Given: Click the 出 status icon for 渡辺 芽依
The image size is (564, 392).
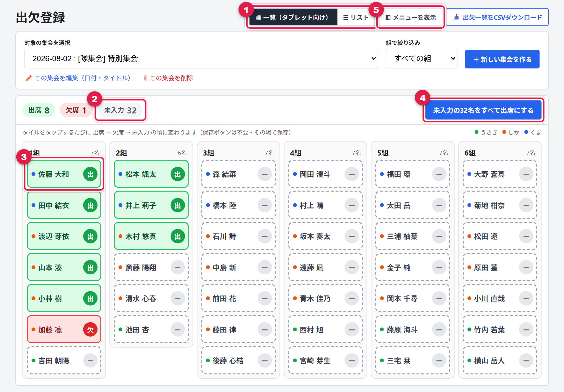Looking at the screenshot, I should [x=90, y=236].
